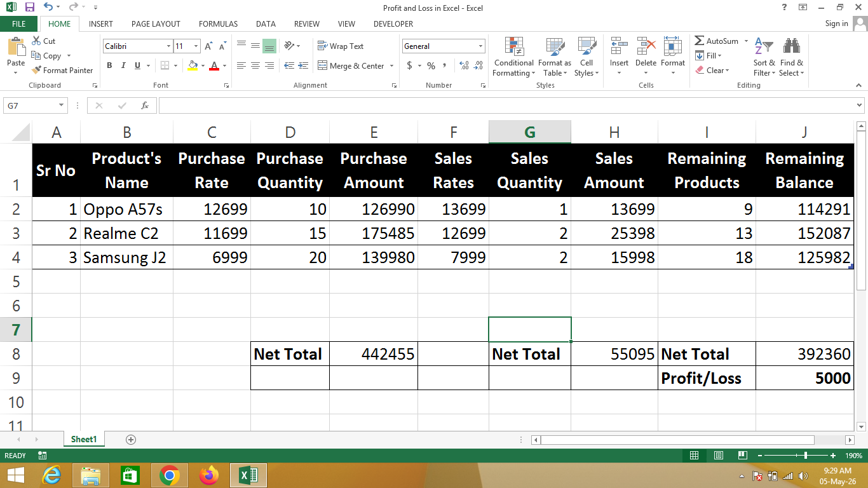
Task: Open Find & Select menu
Action: [792, 57]
